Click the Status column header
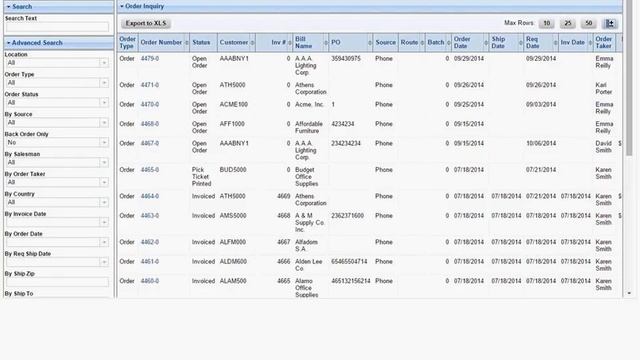 click(203, 42)
